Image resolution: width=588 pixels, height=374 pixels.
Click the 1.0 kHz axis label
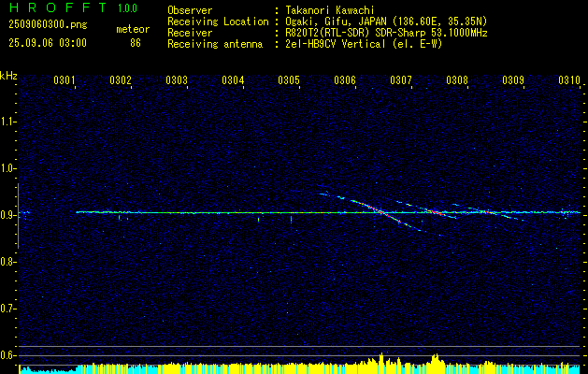pos(7,168)
